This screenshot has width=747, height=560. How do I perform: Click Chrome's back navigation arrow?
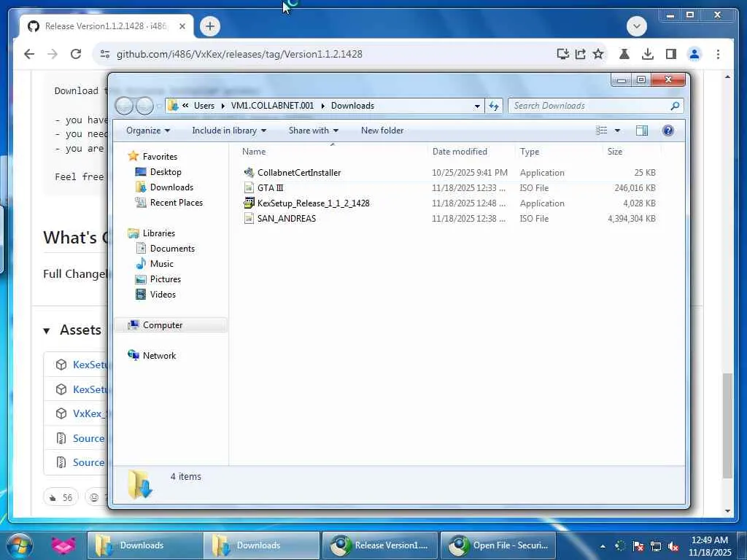click(x=29, y=54)
